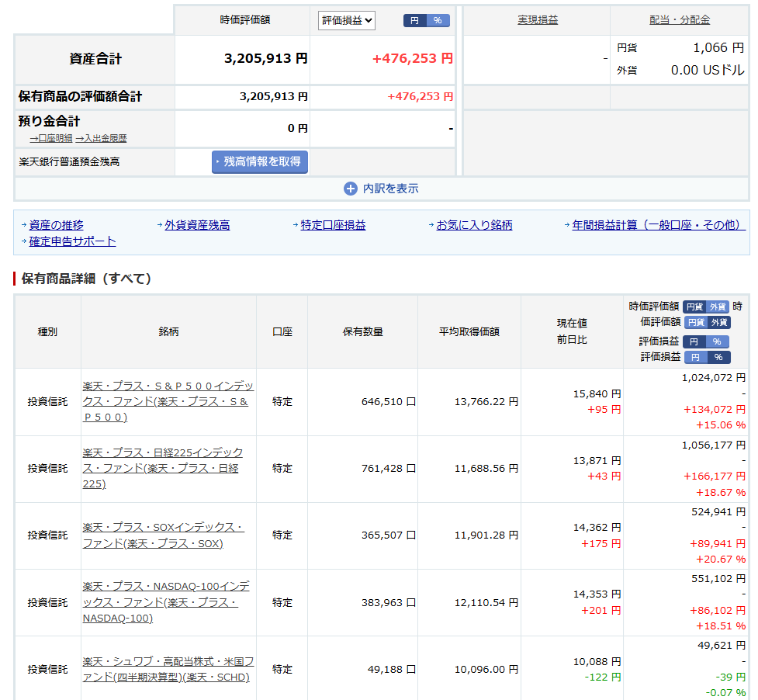
Task: Open 確定申告サポート link
Action: 72,241
